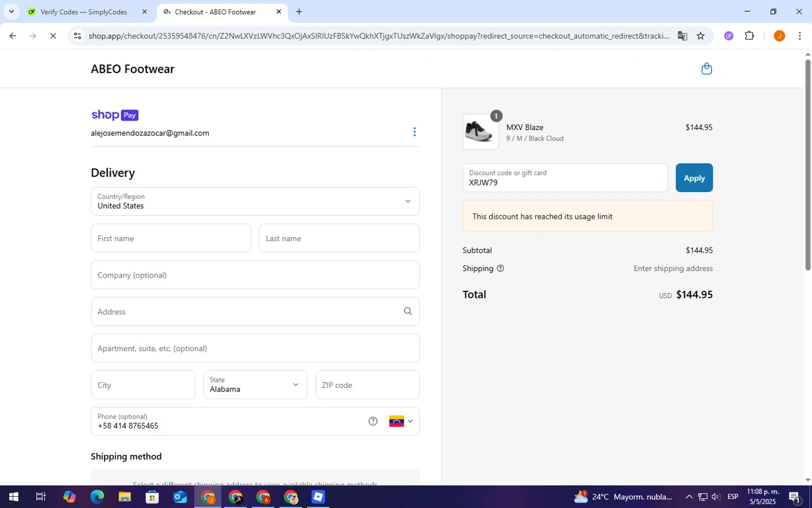Stop loading the page
This screenshot has width=812, height=508.
(x=53, y=36)
